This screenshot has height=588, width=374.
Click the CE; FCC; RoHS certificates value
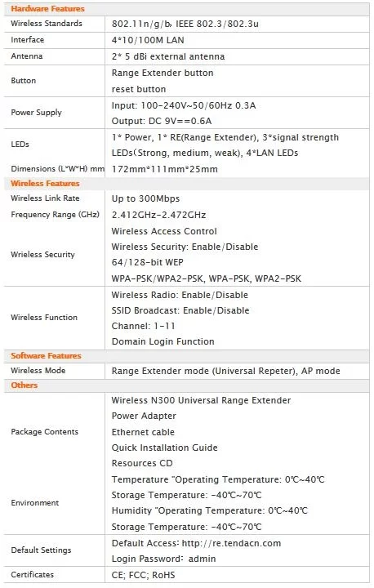point(143,575)
